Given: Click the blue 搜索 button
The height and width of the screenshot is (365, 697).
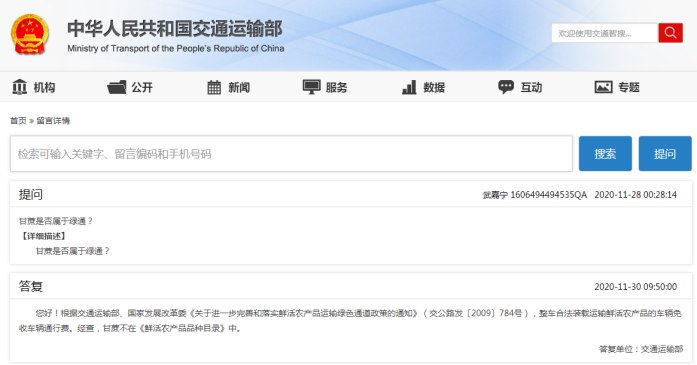Looking at the screenshot, I should (605, 153).
